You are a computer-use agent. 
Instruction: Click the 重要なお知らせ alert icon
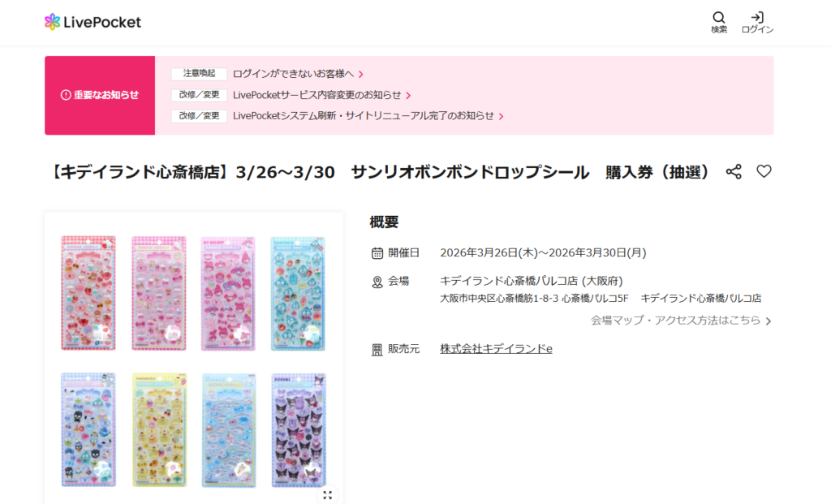pyautogui.click(x=66, y=96)
